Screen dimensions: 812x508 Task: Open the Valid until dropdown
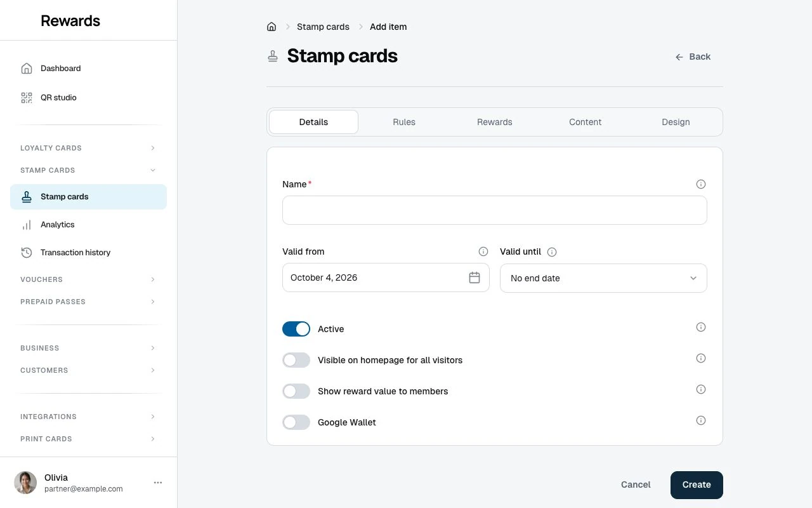[603, 278]
